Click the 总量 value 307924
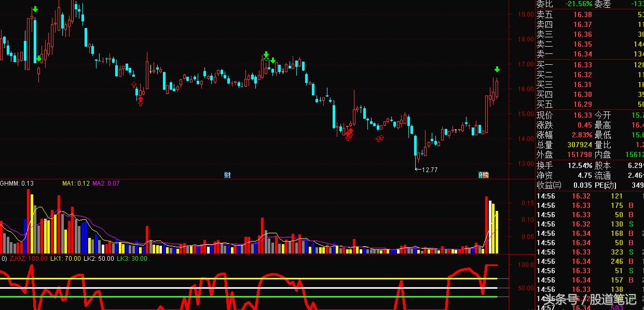 579,145
